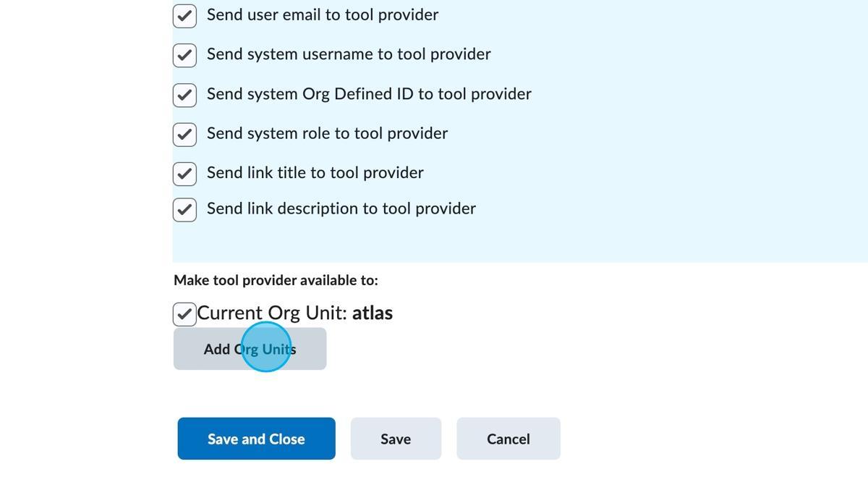Disable "Send link title to tool provider"
The width and height of the screenshot is (868, 485).
[x=184, y=174]
